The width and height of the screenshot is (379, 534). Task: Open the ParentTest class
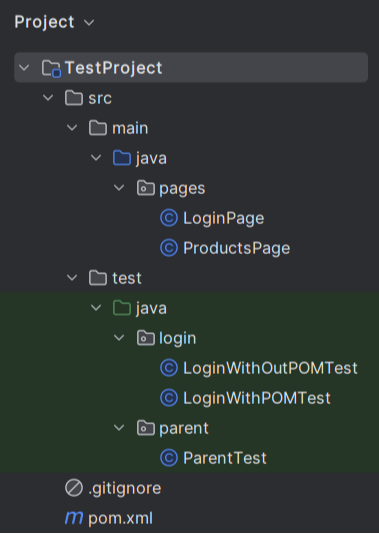(x=225, y=458)
